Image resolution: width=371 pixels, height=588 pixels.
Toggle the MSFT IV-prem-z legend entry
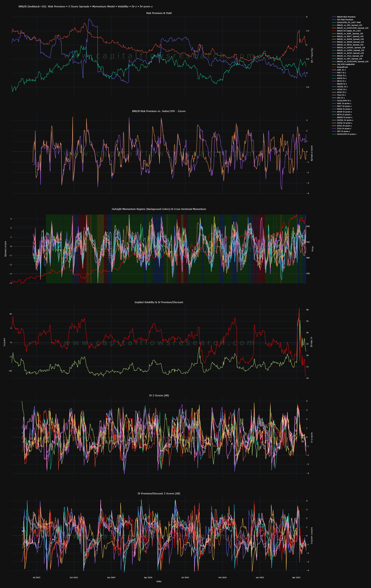342,106
